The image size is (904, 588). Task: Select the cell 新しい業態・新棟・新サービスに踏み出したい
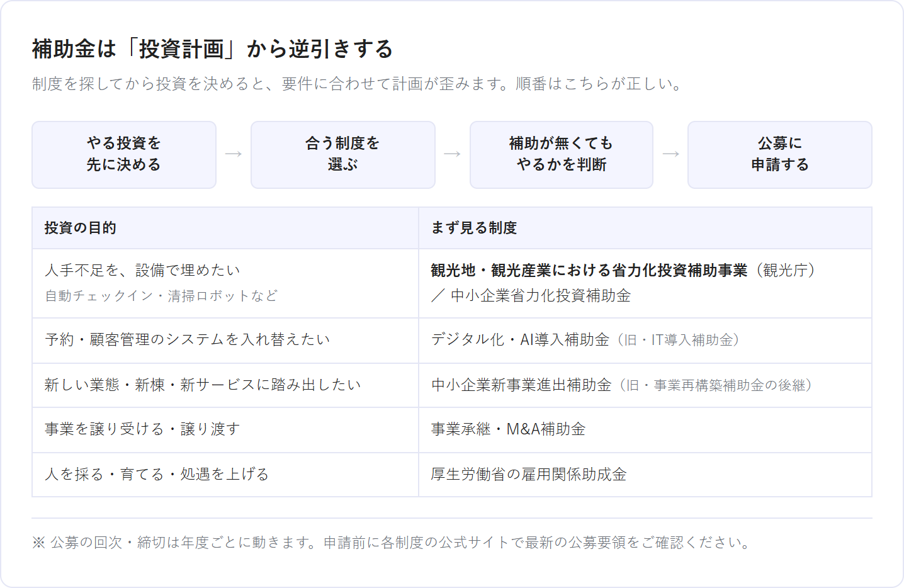point(225,385)
